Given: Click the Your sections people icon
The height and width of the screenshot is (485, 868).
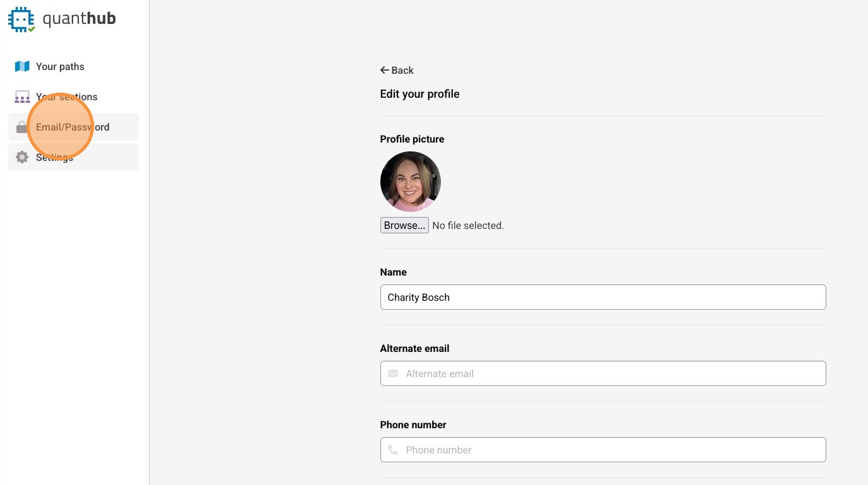Looking at the screenshot, I should tap(22, 97).
